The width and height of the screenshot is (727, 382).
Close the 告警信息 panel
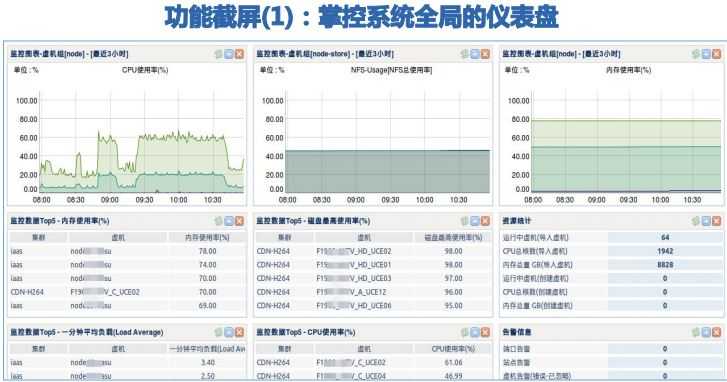[716, 332]
